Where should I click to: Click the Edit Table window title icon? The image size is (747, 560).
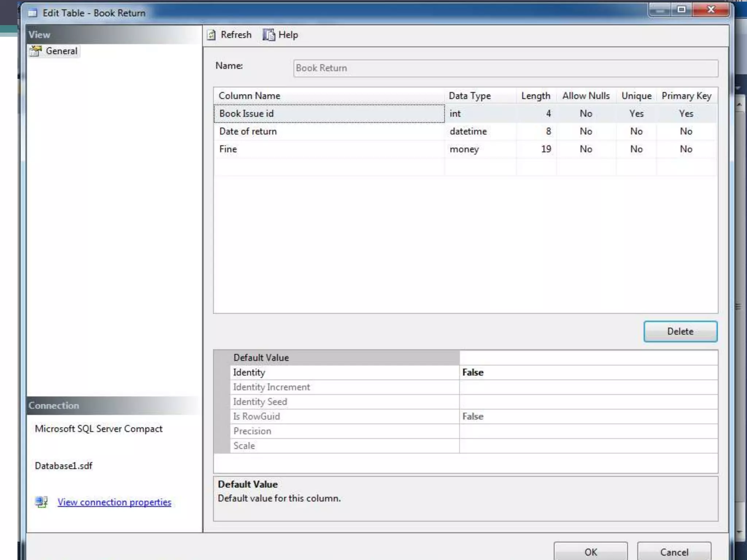pyautogui.click(x=33, y=13)
